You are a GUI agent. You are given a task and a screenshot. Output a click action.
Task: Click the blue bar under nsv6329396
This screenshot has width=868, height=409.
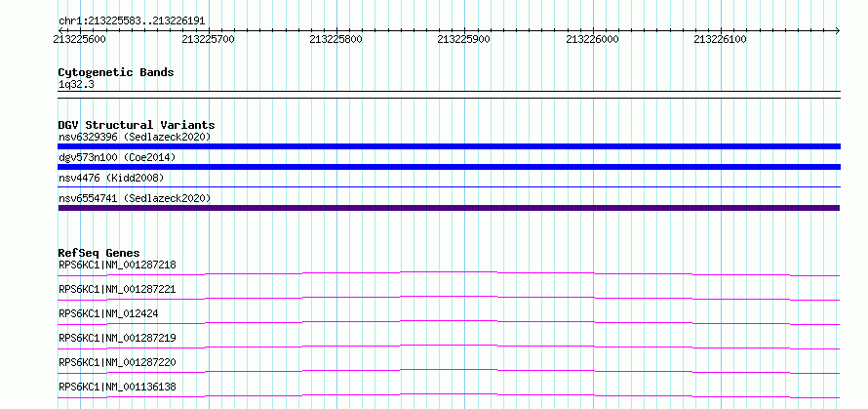click(x=449, y=146)
